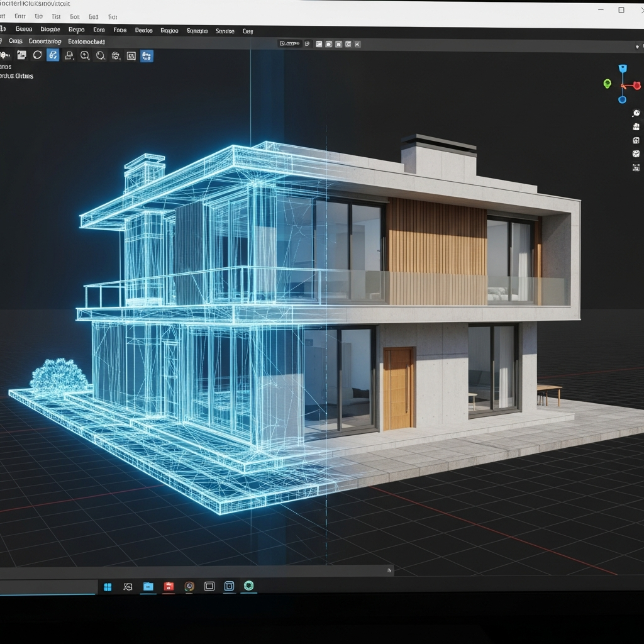Open the dropdown in the viewport header center
Viewport: 644px width, 644px height.
click(291, 44)
